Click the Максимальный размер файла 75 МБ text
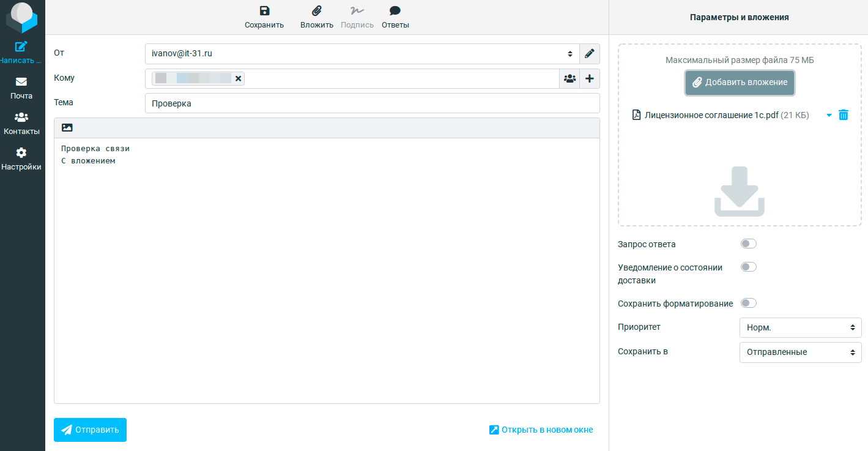This screenshot has width=868, height=451. coord(740,60)
